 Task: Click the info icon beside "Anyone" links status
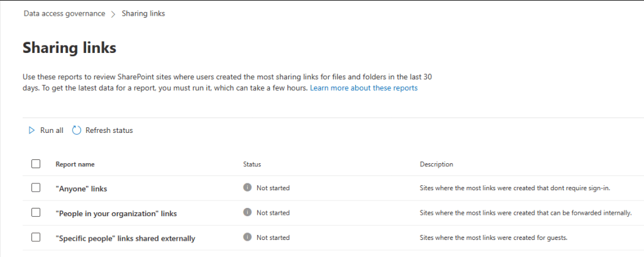247,188
